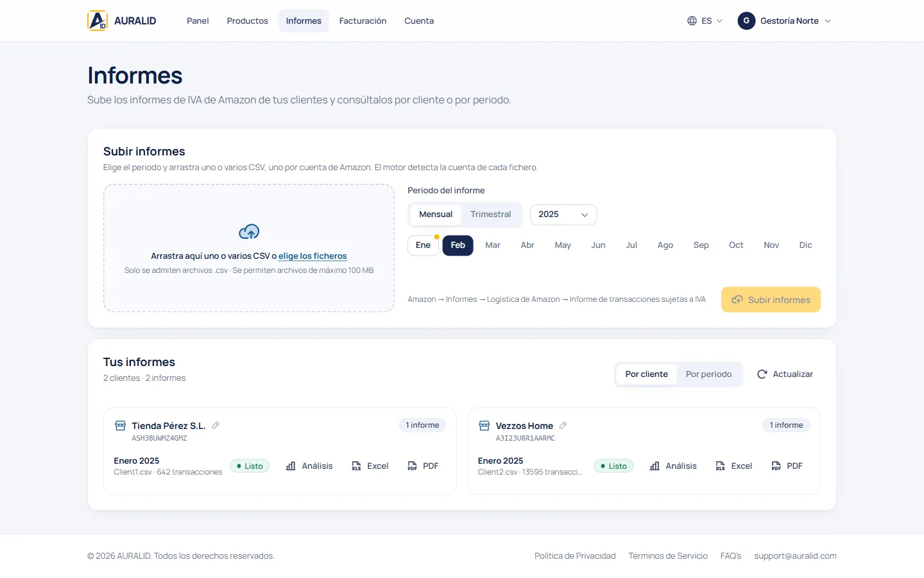
Task: Open Análisis for Client1.csv report
Action: tap(309, 466)
